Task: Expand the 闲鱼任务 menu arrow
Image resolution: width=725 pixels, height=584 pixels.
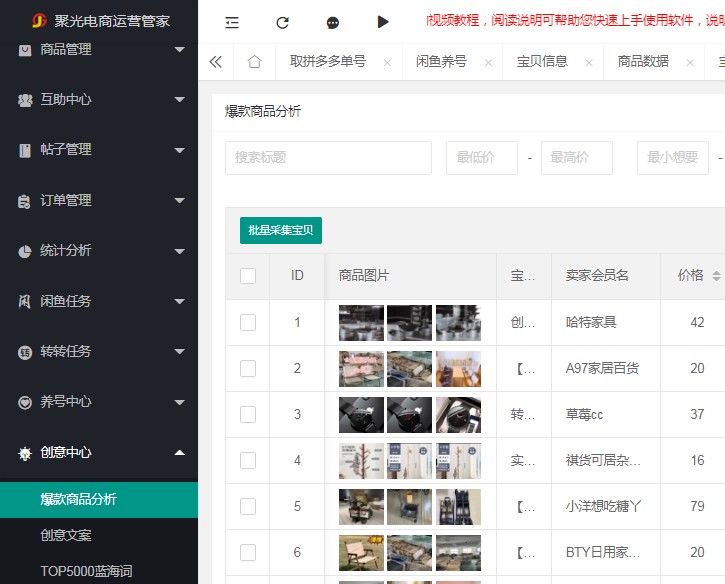Action: tap(179, 301)
